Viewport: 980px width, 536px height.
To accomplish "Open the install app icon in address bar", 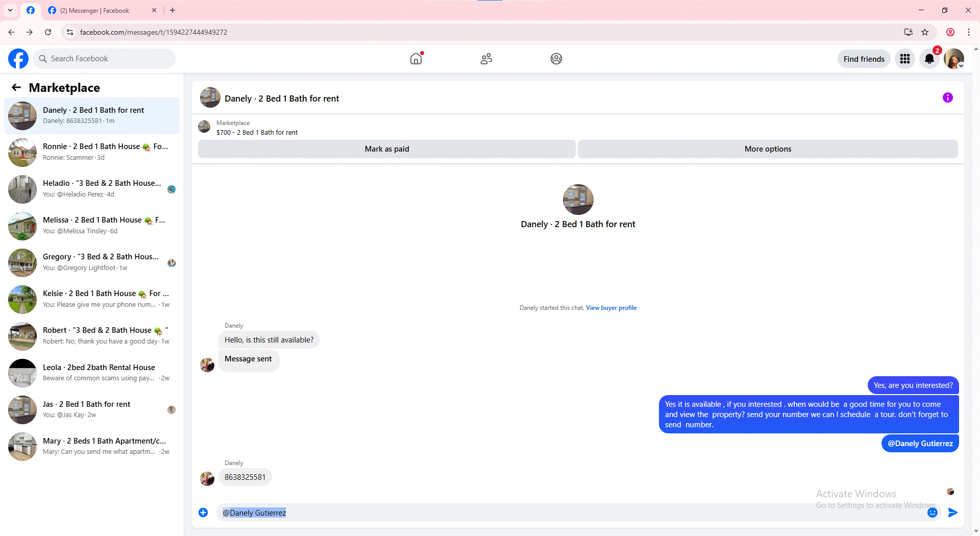I will (909, 32).
